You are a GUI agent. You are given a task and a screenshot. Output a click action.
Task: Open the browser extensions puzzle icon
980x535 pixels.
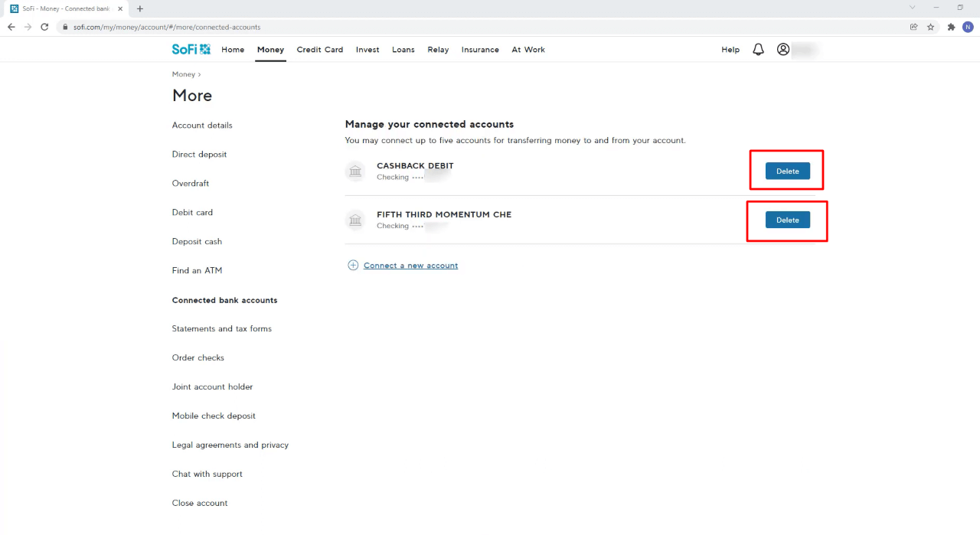point(951,27)
